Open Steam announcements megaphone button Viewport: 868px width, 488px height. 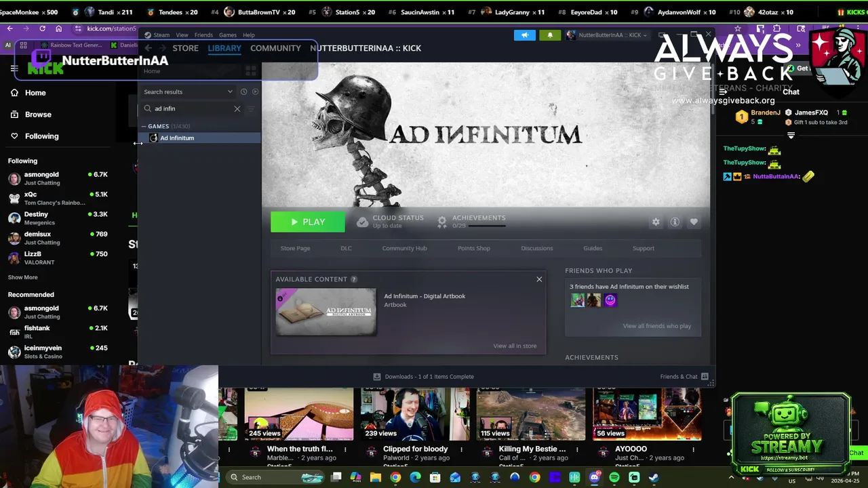(524, 35)
